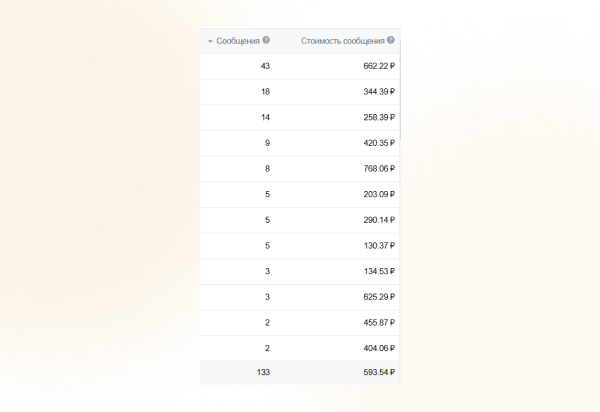
Task: Select the row with 14 messages
Action: [x=264, y=118]
